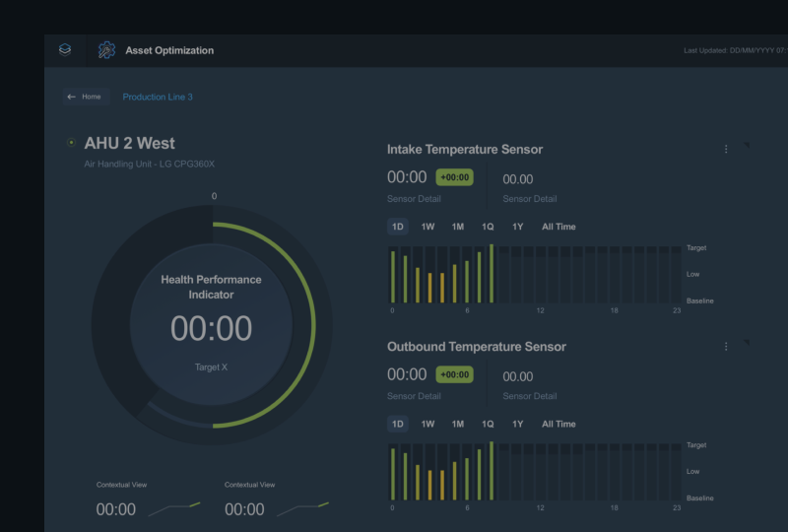Click corner flag icon on Outbound sensor card

tap(747, 343)
